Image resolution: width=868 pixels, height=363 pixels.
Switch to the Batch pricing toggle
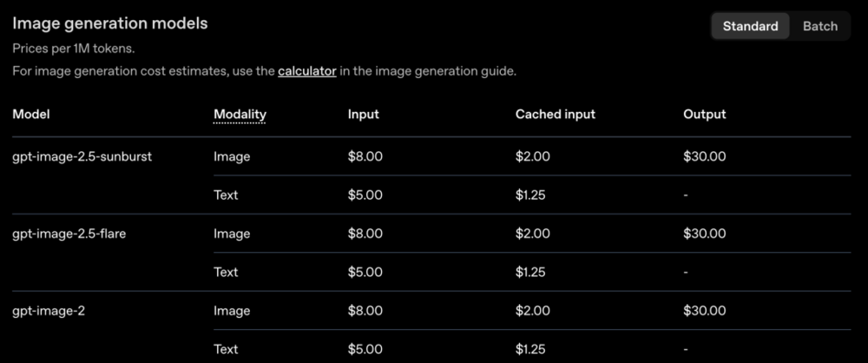click(x=820, y=26)
